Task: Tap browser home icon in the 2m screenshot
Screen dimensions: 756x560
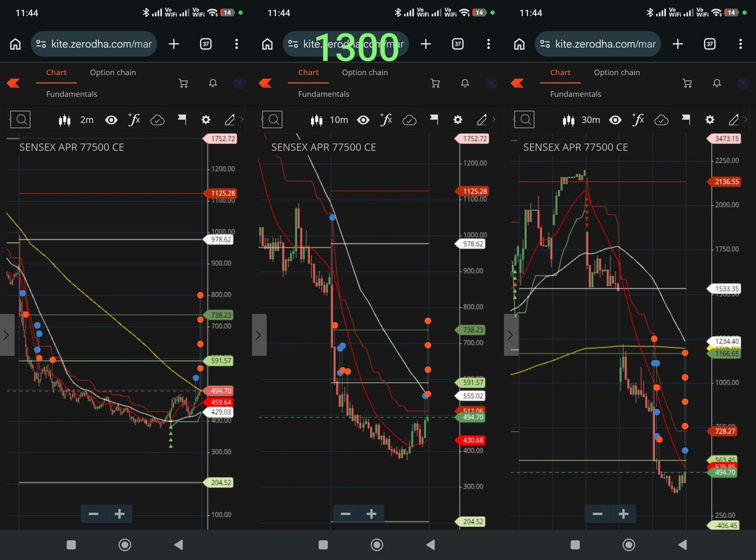Action: [x=16, y=44]
